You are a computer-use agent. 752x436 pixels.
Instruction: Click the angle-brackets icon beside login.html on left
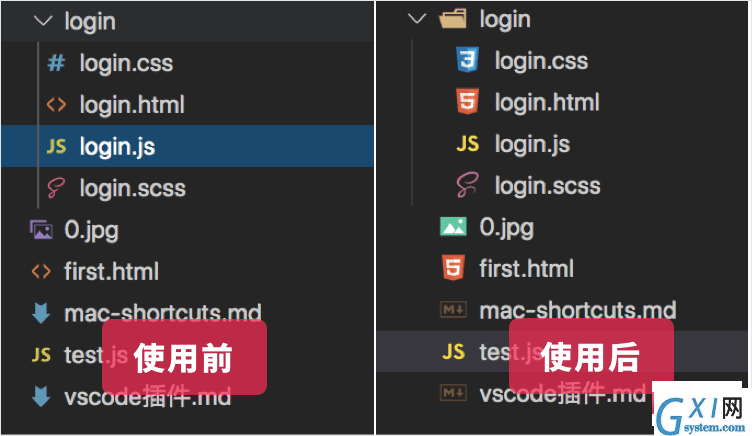point(56,104)
